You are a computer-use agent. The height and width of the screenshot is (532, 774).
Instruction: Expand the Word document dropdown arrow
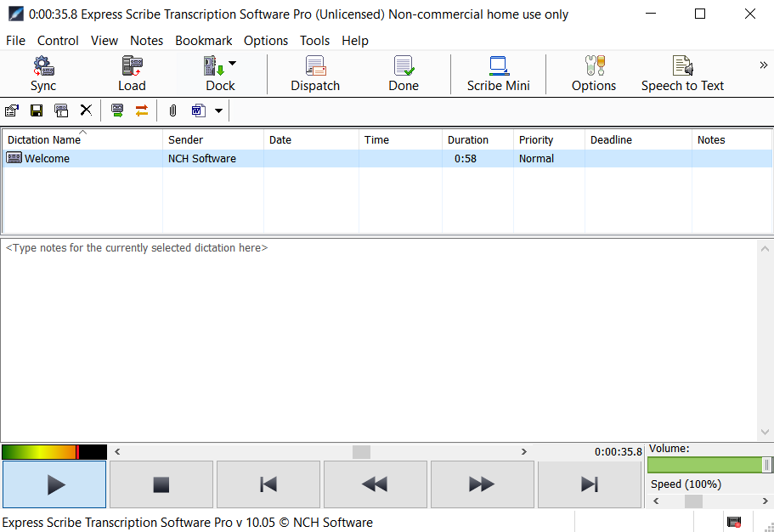coord(218,110)
